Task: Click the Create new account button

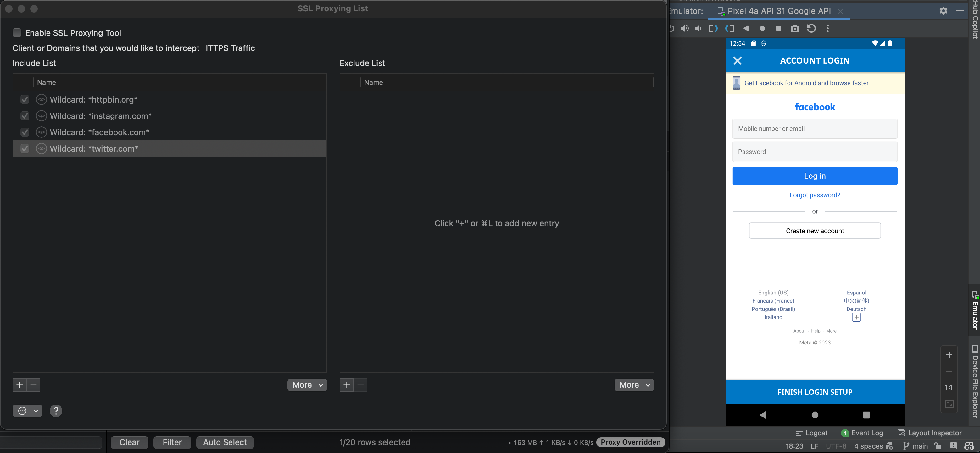Action: [815, 230]
